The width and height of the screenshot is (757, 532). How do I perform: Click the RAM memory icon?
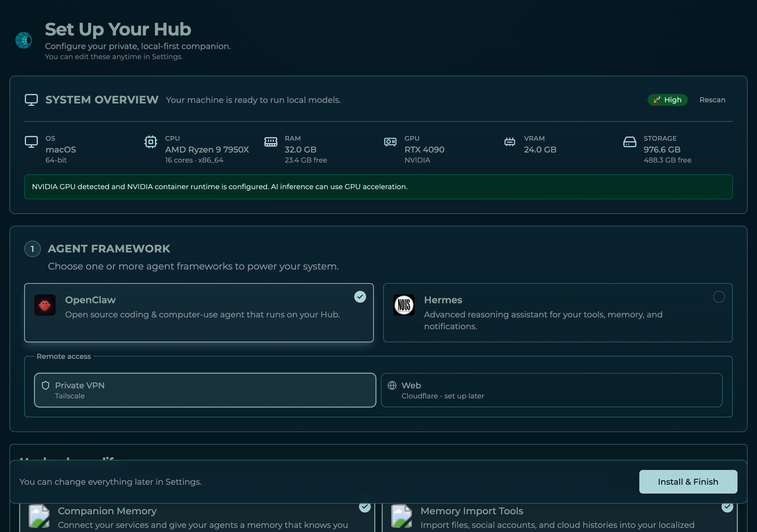pyautogui.click(x=271, y=142)
